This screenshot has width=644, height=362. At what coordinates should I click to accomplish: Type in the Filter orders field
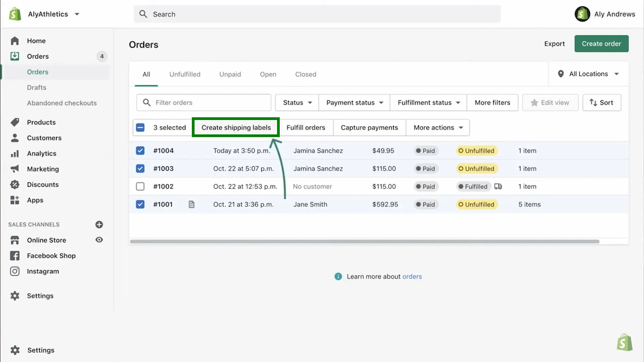(204, 103)
